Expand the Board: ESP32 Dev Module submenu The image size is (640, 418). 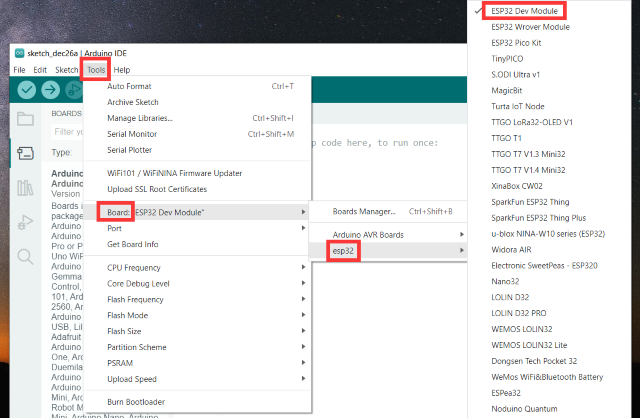point(198,212)
